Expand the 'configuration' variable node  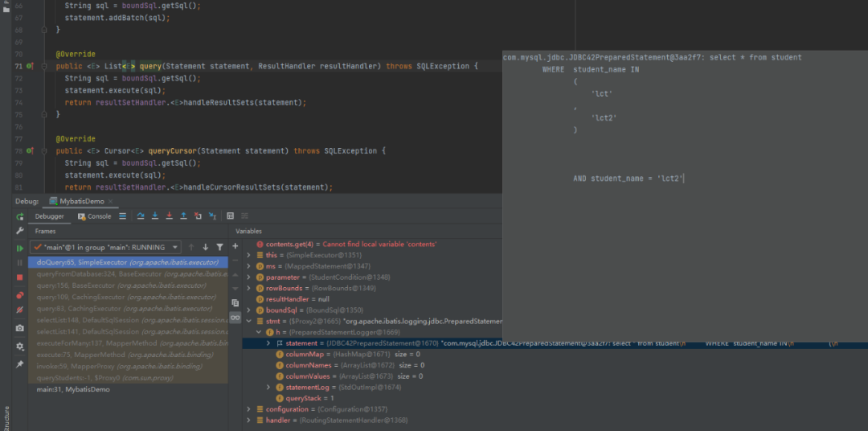[250, 408]
